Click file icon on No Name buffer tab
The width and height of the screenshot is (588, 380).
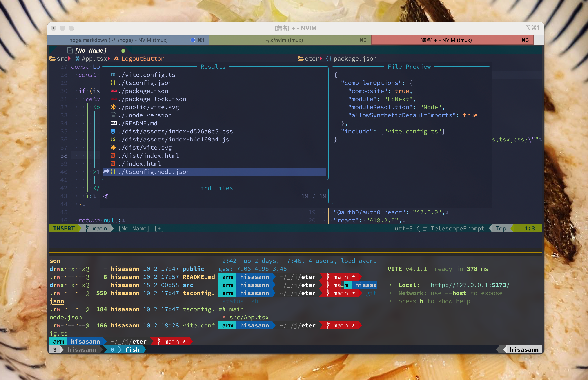[70, 51]
